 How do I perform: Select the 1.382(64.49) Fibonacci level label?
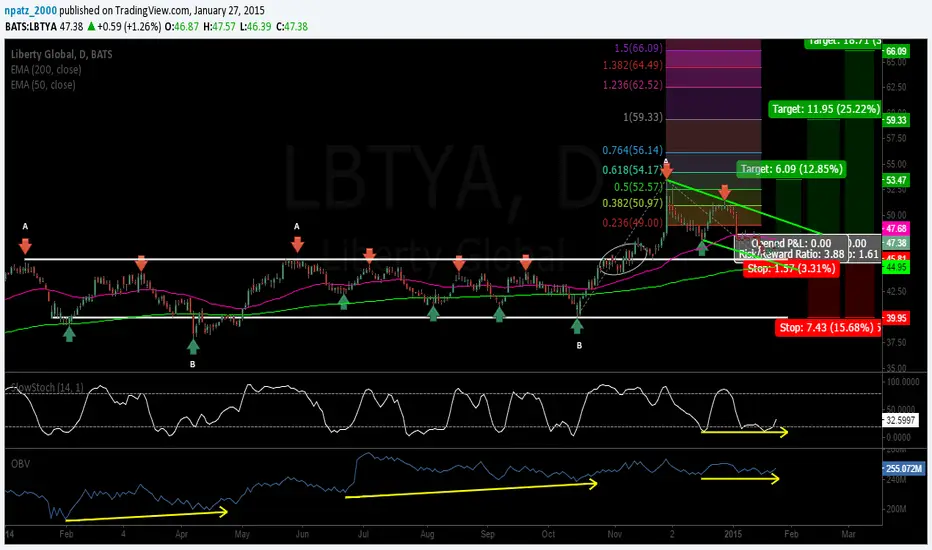pyautogui.click(x=632, y=65)
